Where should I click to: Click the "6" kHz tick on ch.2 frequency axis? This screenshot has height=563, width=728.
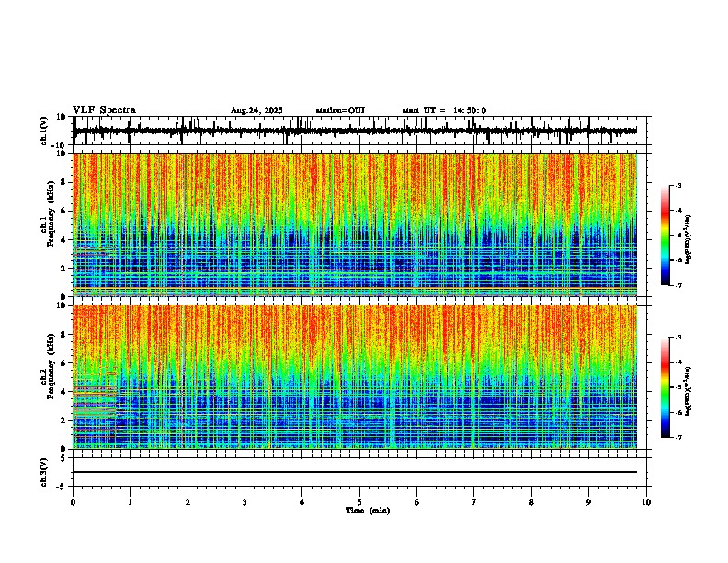[63, 363]
